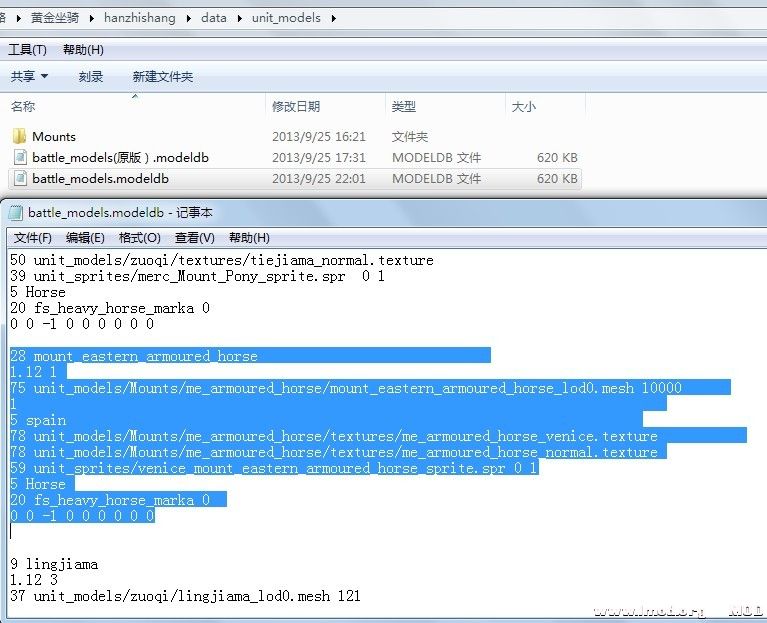The image size is (767, 623).
Task: Open the 共享 dropdown in the toolbar
Action: (x=29, y=76)
